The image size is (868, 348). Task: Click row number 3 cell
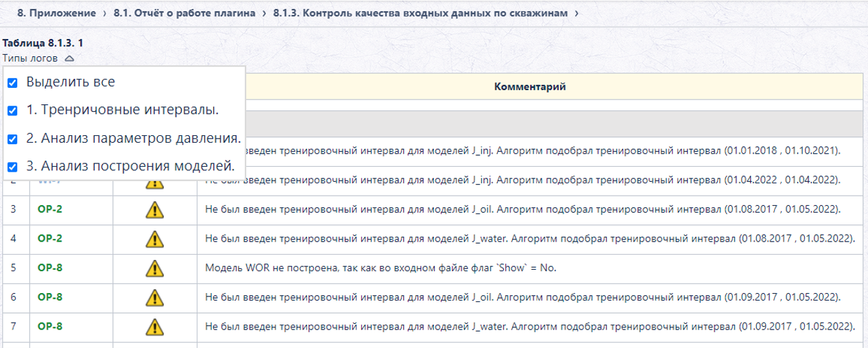15,209
